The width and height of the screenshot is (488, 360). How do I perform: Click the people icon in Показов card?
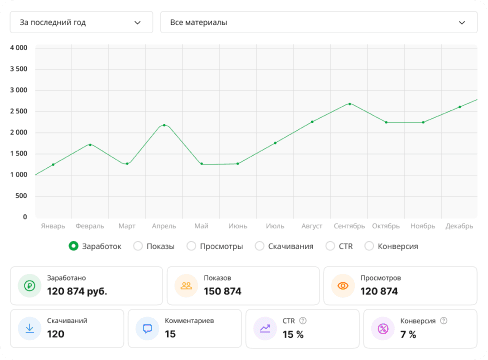point(186,286)
